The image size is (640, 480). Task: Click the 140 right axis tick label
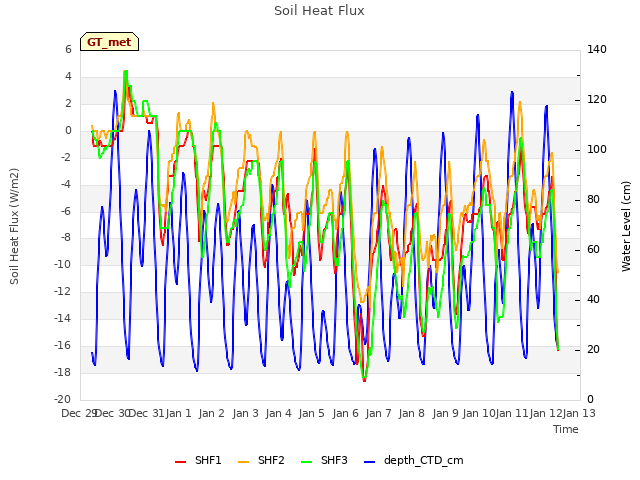(x=597, y=49)
